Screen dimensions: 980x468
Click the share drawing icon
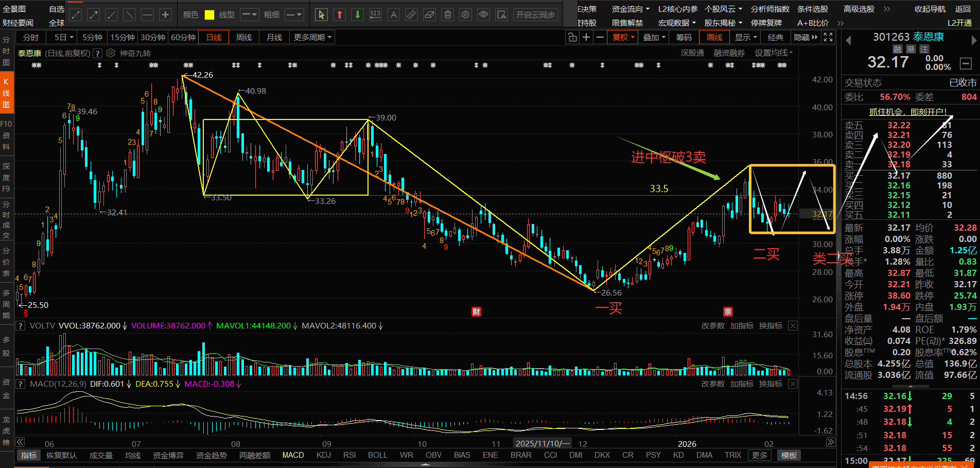(x=501, y=15)
